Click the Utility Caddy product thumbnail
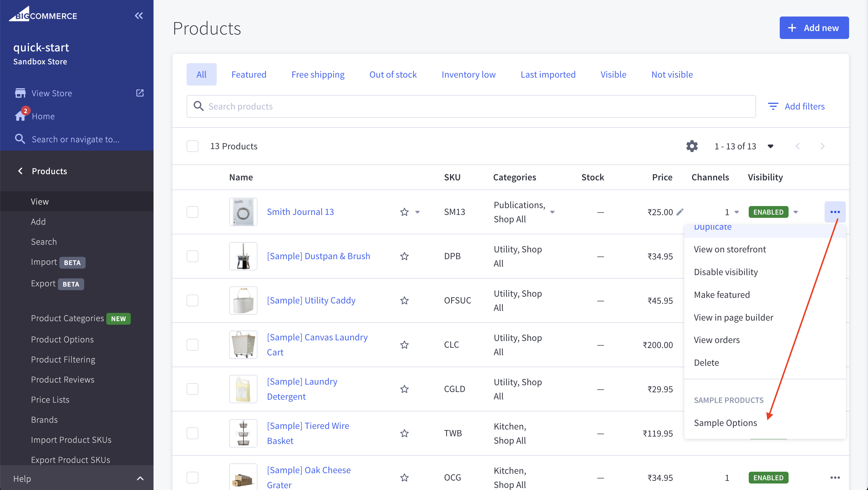Viewport: 868px width, 490px height. click(243, 300)
